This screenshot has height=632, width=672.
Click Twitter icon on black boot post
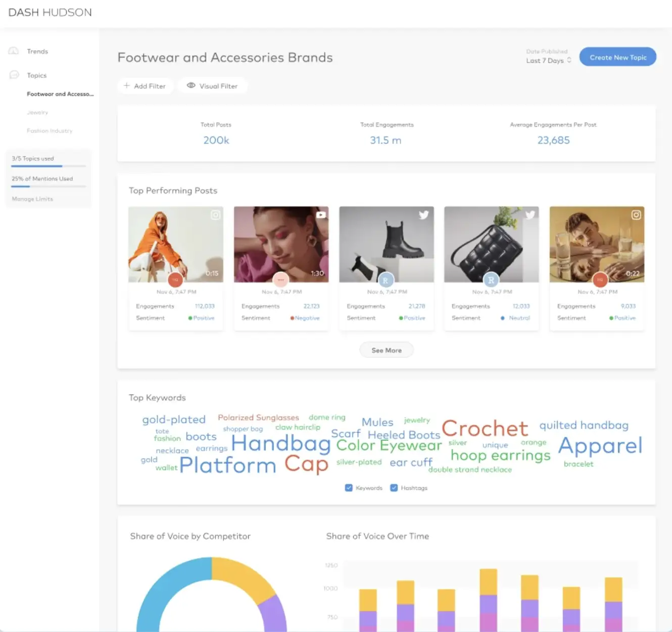424,215
